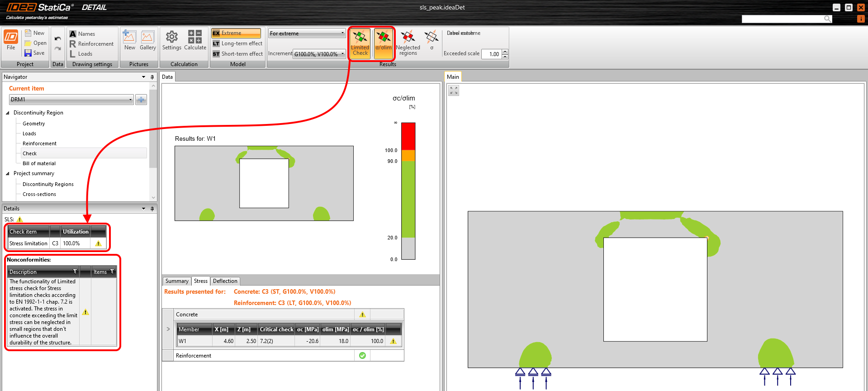Show Neglected regions
This screenshot has height=391, width=868.
[408, 43]
